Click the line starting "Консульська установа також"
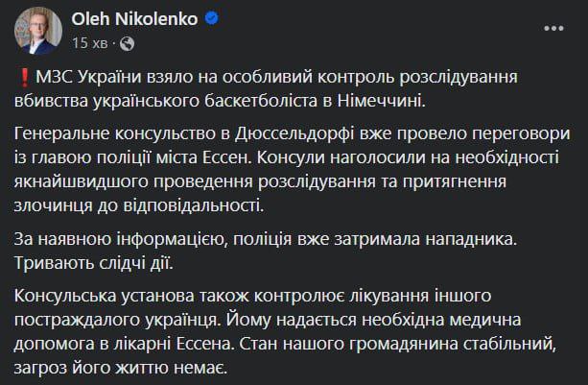Viewport: 588px width, 385px height. tap(252, 296)
